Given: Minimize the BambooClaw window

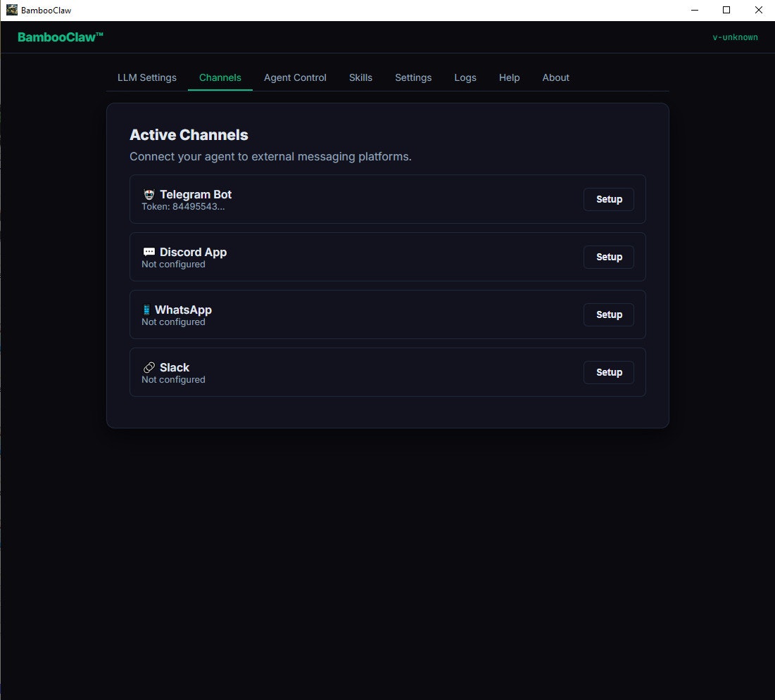Looking at the screenshot, I should [695, 10].
